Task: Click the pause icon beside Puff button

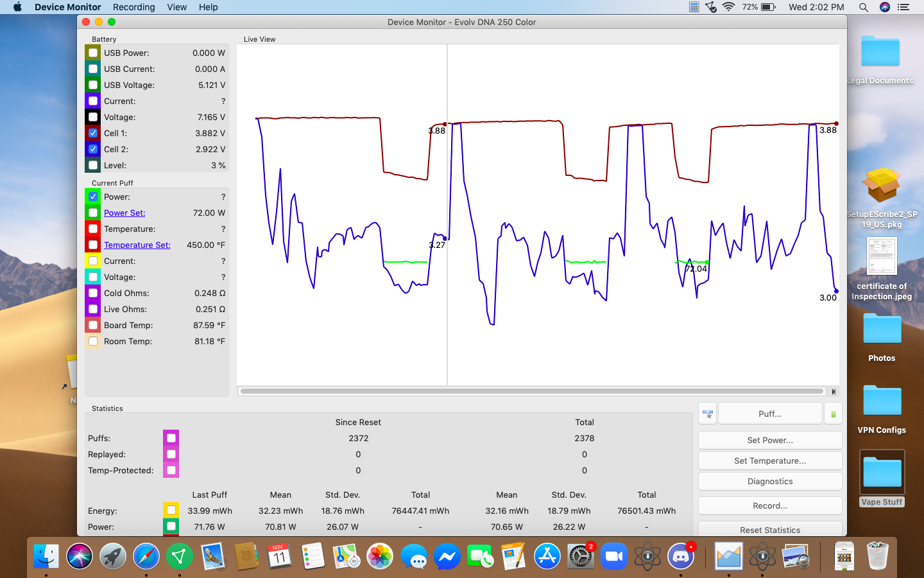Action: pyautogui.click(x=833, y=414)
